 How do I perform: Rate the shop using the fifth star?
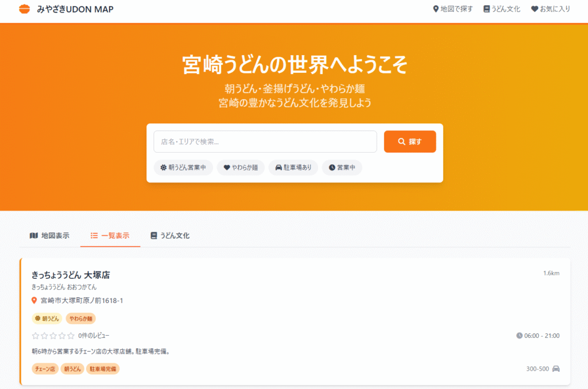tap(71, 336)
